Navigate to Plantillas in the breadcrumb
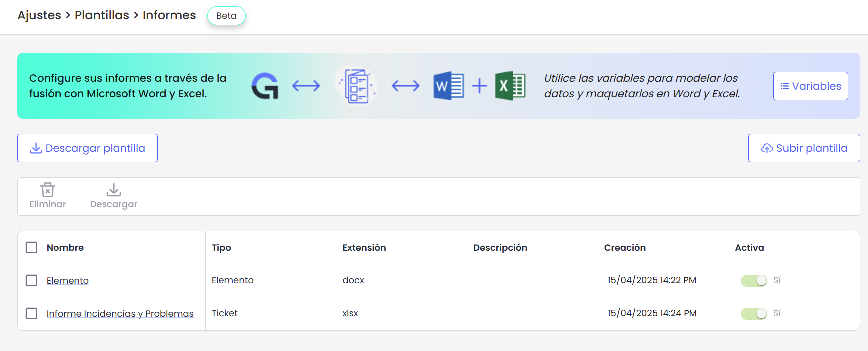 click(x=102, y=15)
